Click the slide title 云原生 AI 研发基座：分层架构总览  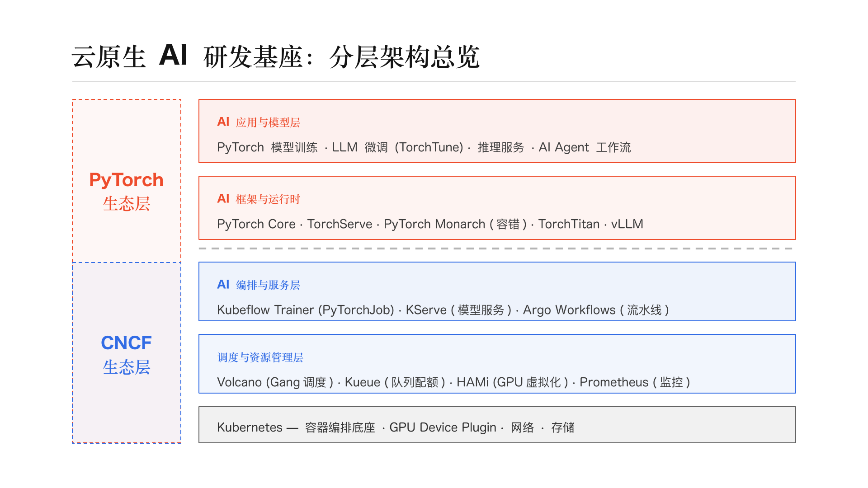point(276,56)
